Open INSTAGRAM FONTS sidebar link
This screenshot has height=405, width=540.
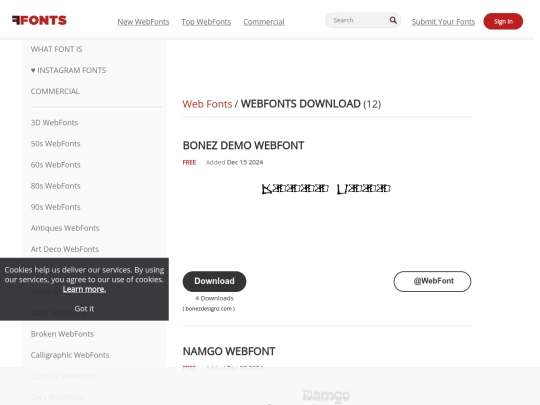click(68, 70)
